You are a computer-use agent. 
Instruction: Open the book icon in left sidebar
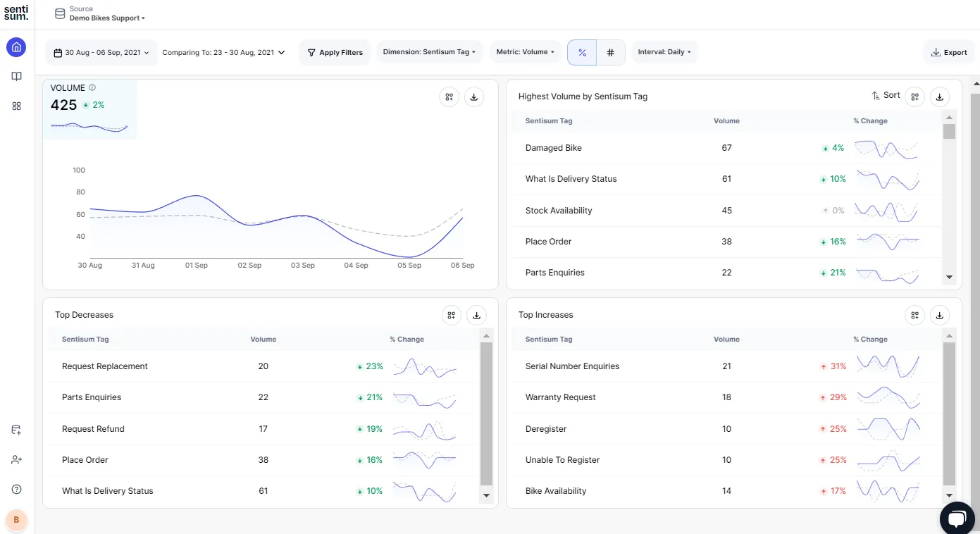coord(17,77)
